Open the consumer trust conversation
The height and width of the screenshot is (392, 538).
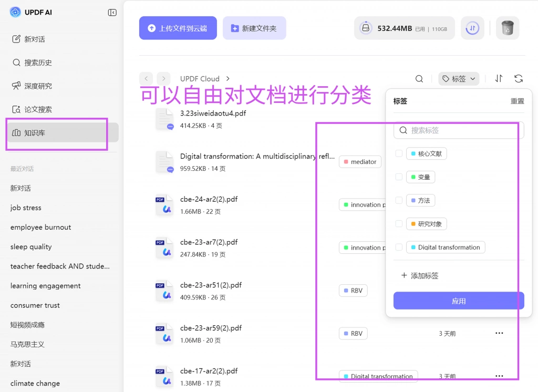pos(35,305)
